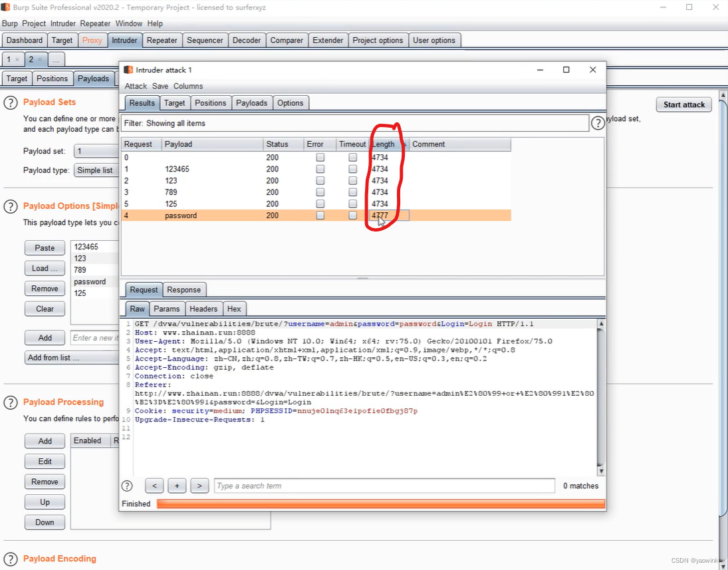728x570 pixels.
Task: Open Payload Encoding help icon
Action: 11,559
